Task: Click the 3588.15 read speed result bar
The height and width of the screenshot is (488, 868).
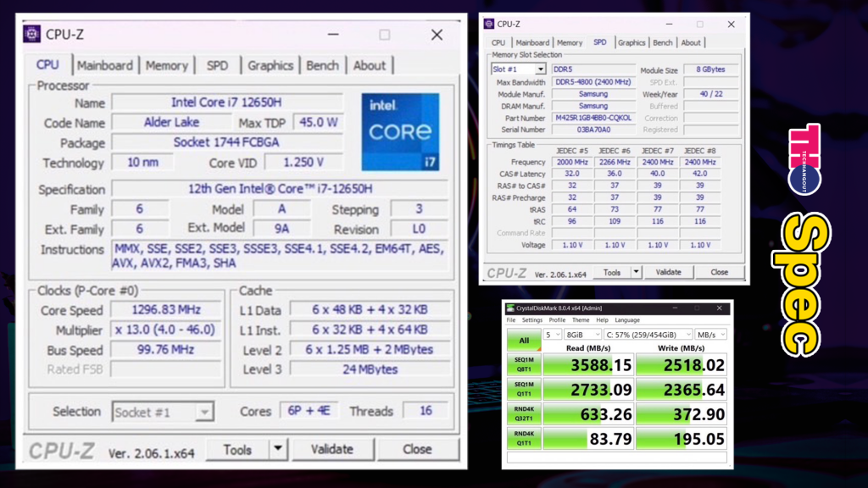Action: 588,364
